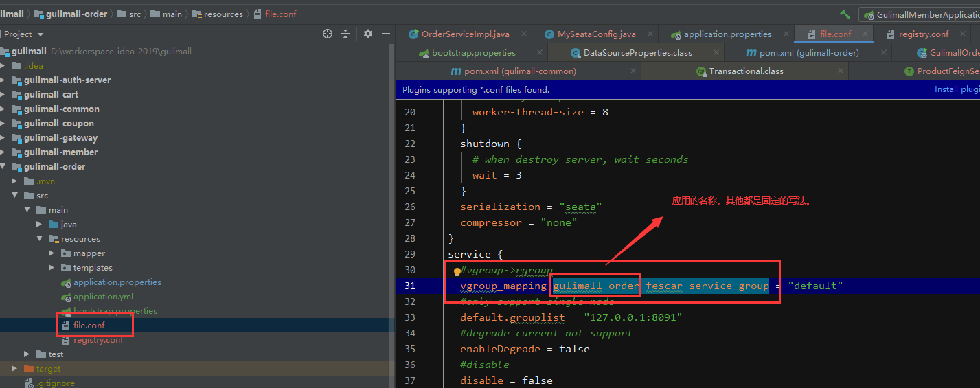980x388 pixels.
Task: Build project with the hammer icon
Action: tap(845, 14)
